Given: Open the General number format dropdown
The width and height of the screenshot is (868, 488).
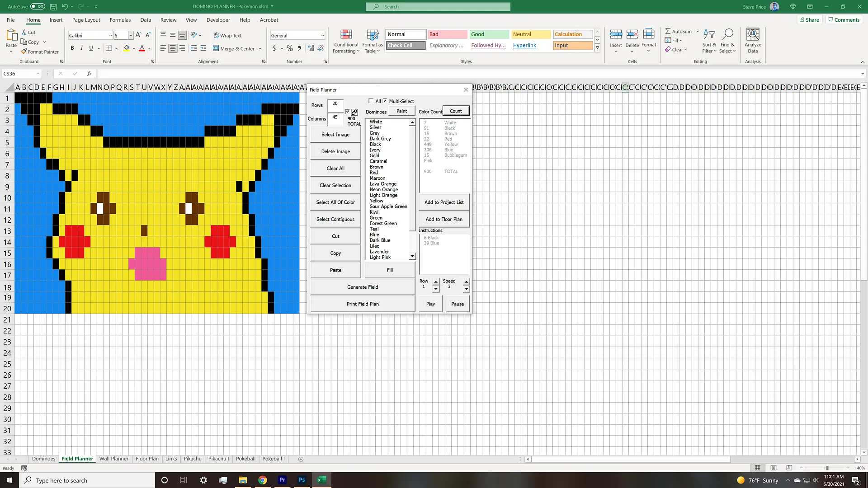Looking at the screenshot, I should point(322,36).
